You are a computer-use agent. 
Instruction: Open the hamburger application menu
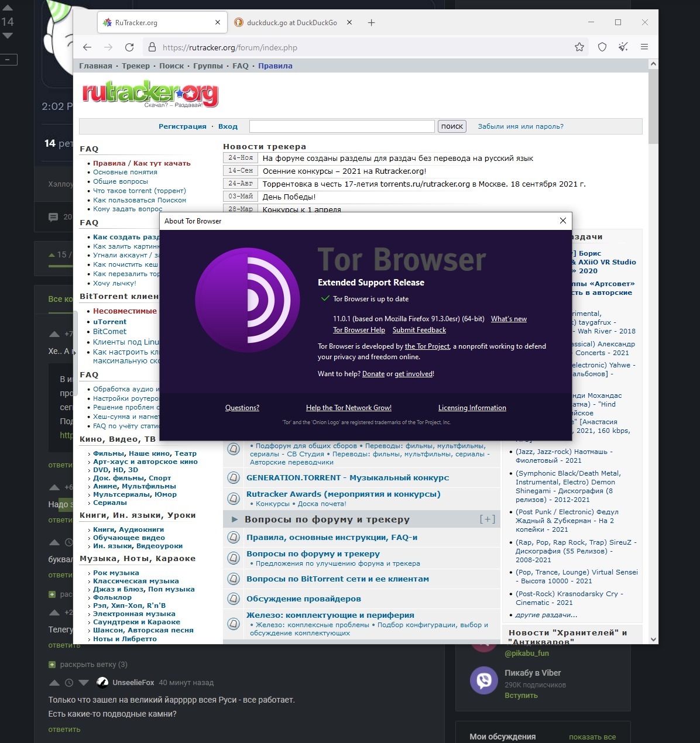coord(644,47)
